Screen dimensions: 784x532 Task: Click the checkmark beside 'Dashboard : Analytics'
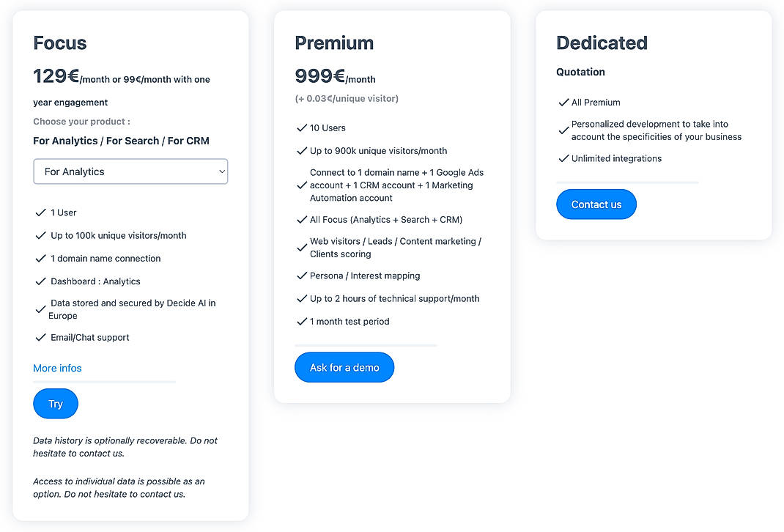pos(41,281)
